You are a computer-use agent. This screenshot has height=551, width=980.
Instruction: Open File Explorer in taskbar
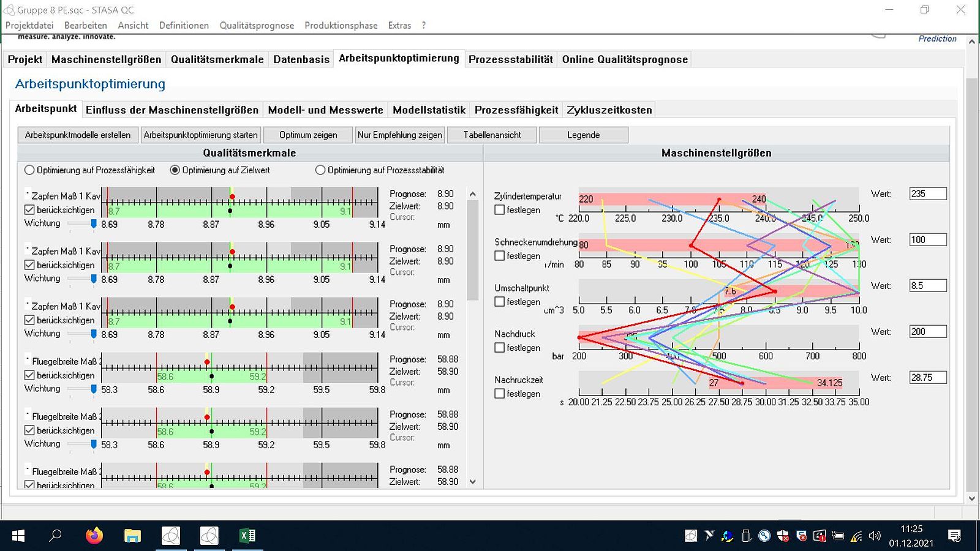132,536
